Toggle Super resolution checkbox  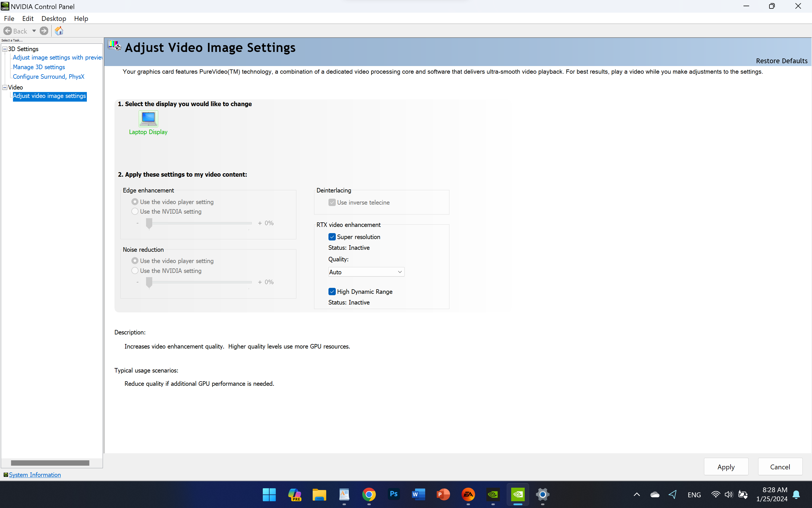[332, 237]
